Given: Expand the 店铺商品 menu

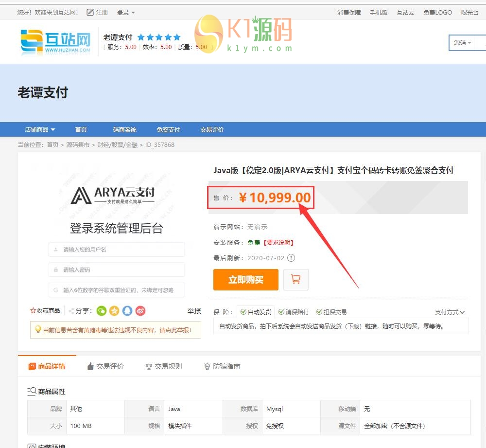Looking at the screenshot, I should click(x=40, y=130).
